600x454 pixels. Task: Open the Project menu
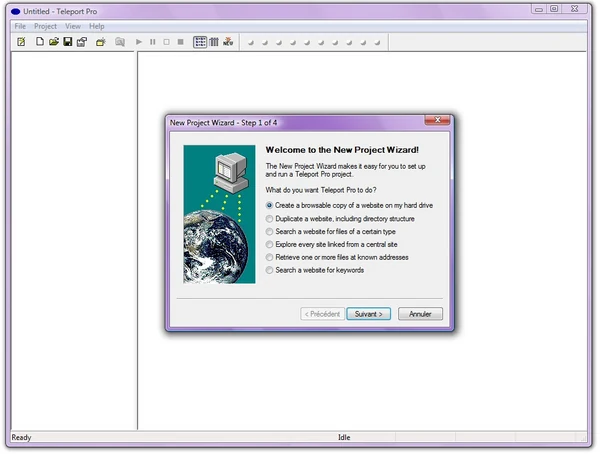pos(45,26)
